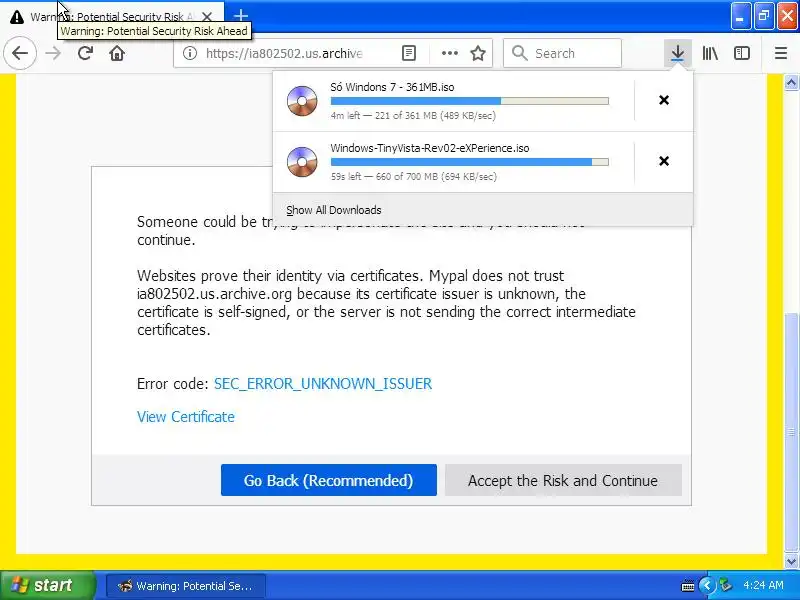Bookmark this page with the star
This screenshot has height=600, width=800.
(478, 53)
